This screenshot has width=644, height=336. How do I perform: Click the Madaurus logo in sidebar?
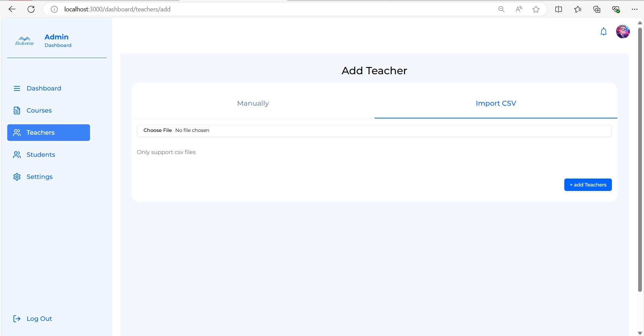pyautogui.click(x=24, y=41)
